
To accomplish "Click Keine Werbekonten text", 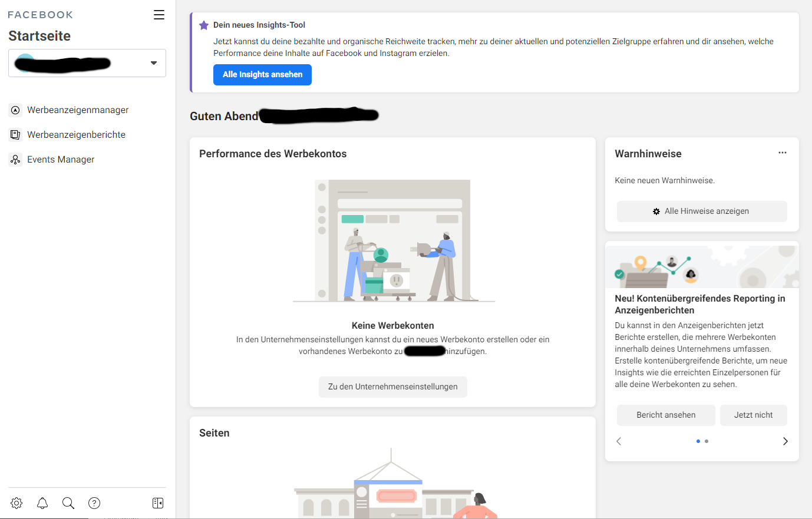I will click(393, 326).
